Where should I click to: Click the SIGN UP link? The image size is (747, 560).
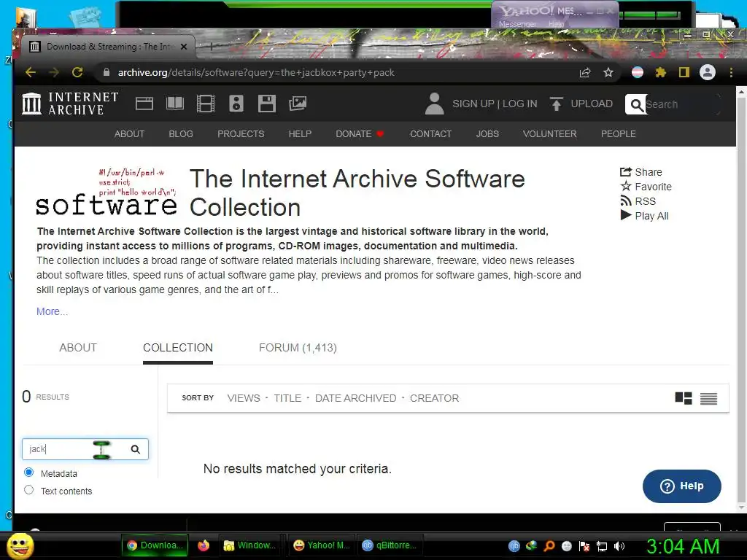[x=473, y=104]
